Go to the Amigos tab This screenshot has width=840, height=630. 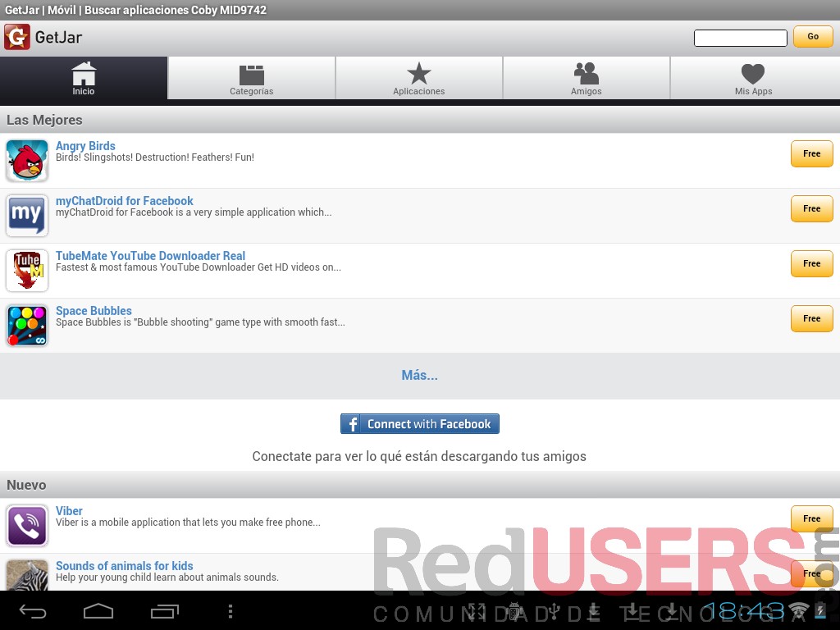(x=586, y=78)
